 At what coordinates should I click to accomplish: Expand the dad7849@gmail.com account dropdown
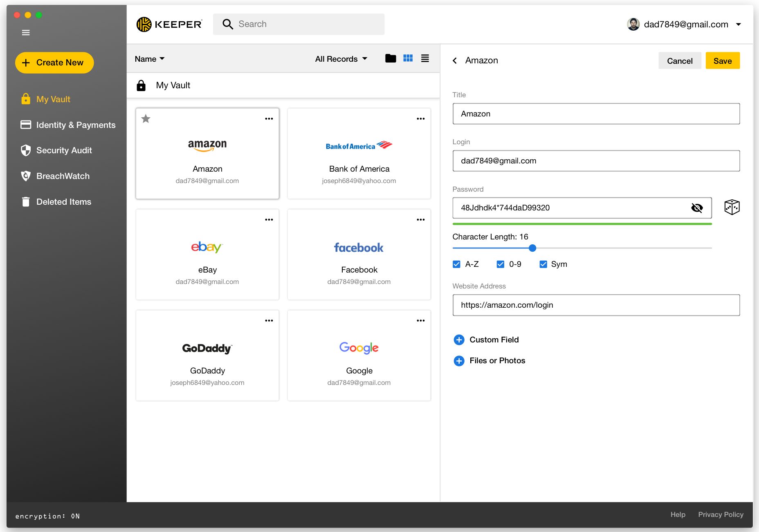(x=739, y=25)
